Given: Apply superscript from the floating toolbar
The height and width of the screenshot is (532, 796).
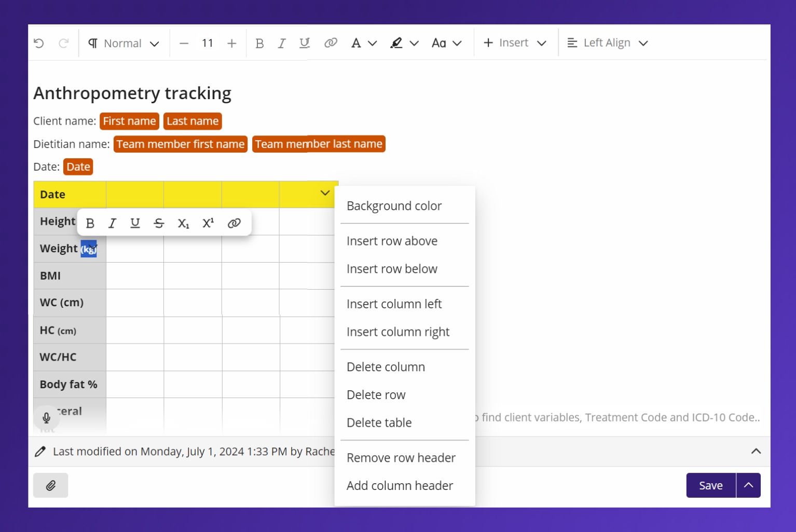Looking at the screenshot, I should pyautogui.click(x=208, y=223).
